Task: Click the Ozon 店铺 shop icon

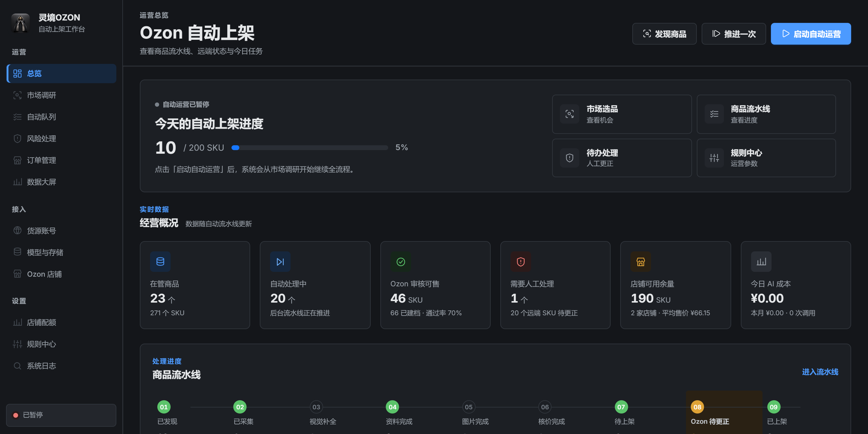Action: (x=17, y=274)
